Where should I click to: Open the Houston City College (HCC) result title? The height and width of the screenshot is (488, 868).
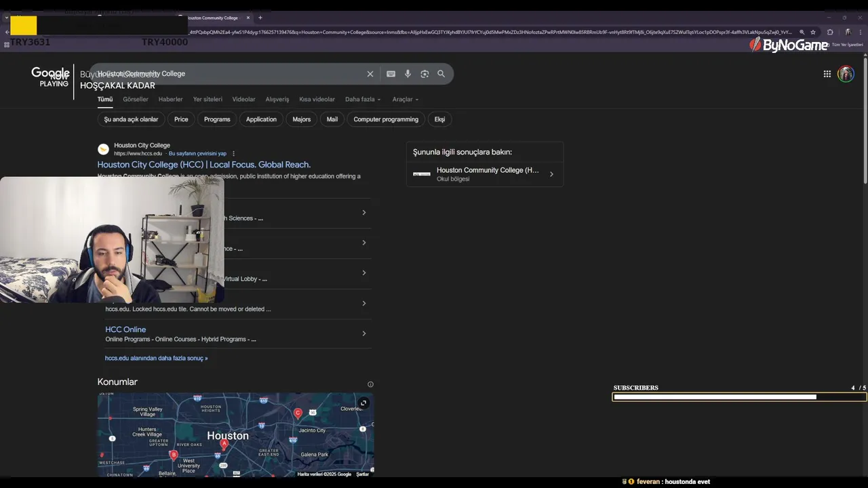pos(204,165)
